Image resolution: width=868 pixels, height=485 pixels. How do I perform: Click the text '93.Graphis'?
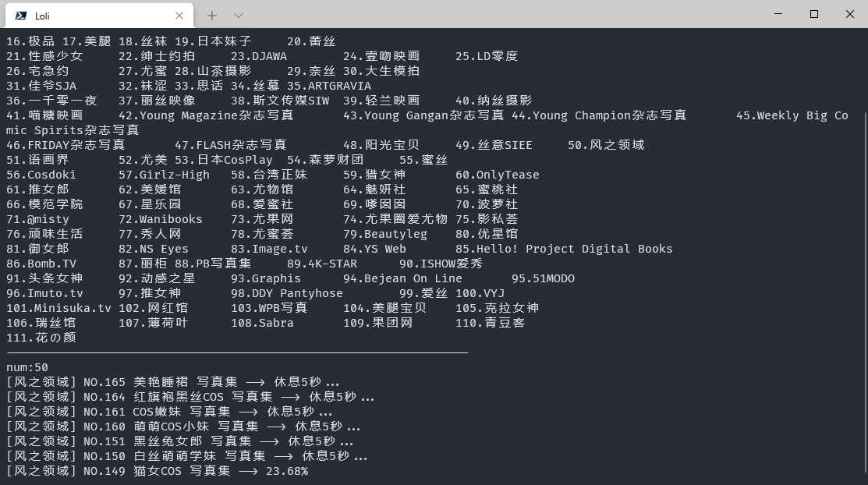tap(266, 278)
